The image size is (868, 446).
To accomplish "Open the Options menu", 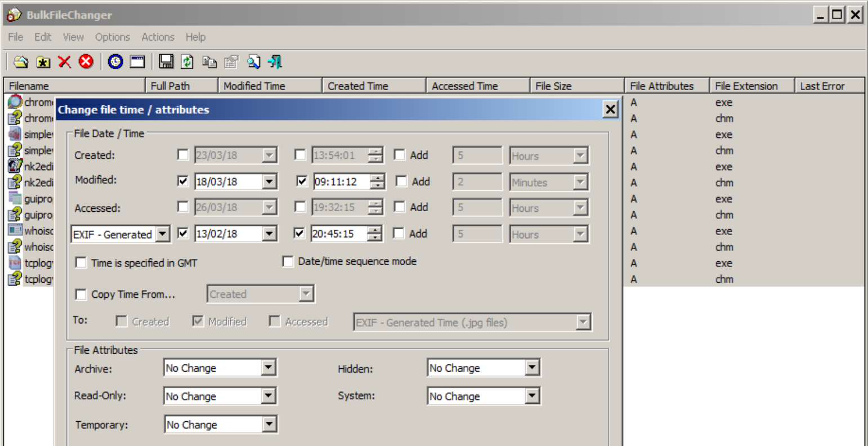I will click(112, 37).
